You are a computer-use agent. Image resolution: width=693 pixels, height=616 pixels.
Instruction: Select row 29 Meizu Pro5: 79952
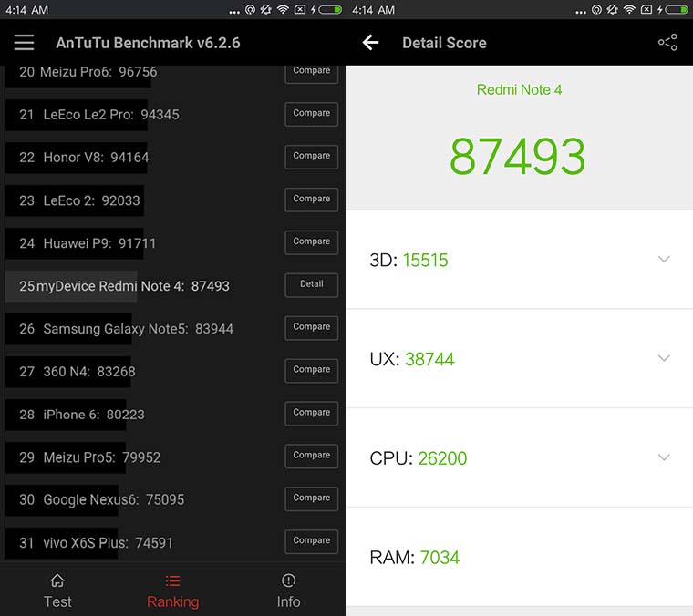click(x=172, y=457)
